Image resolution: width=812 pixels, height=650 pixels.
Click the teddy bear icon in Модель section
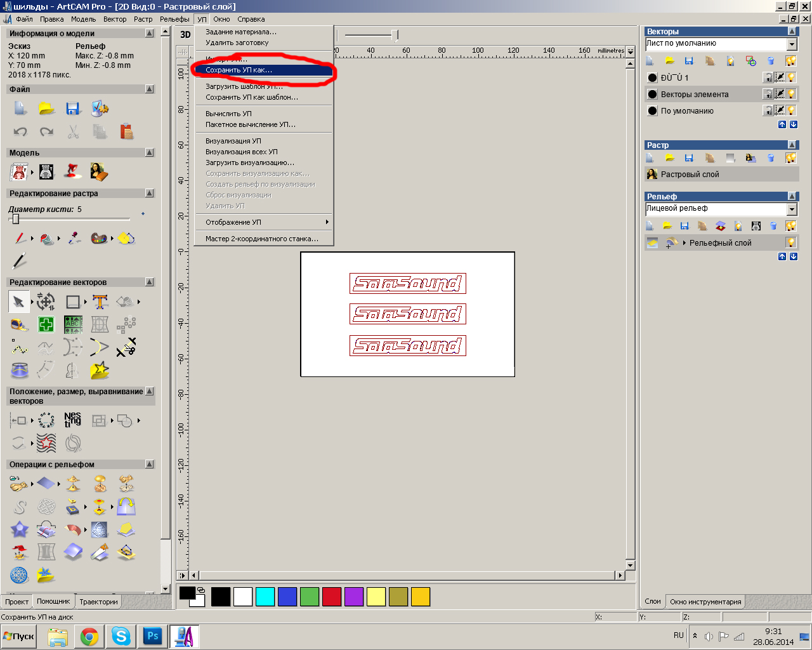(x=20, y=171)
